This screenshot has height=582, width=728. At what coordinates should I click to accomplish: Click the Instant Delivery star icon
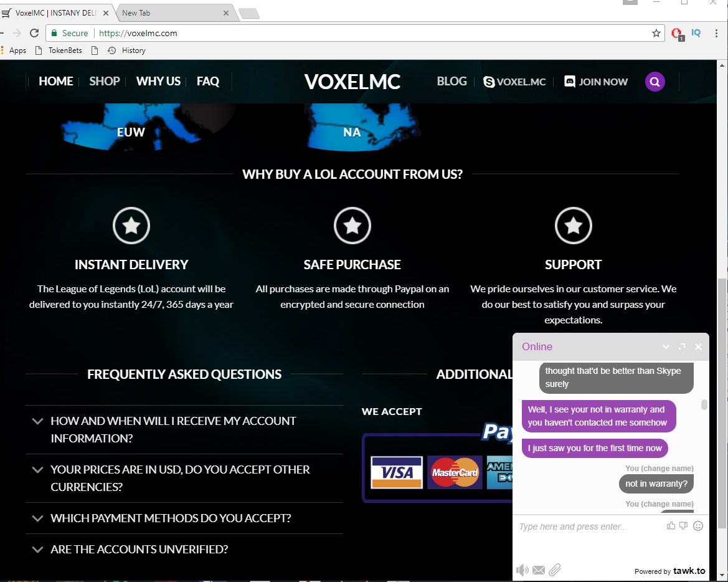[131, 226]
